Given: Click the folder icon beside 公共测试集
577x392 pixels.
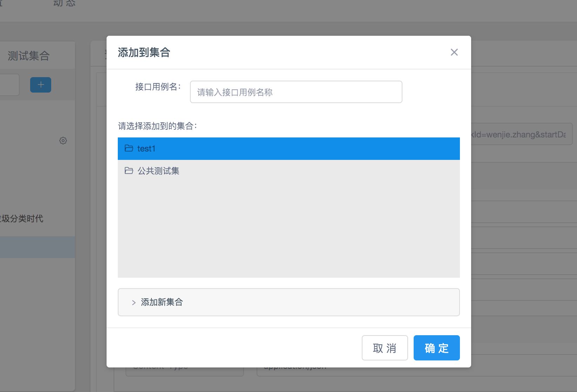Looking at the screenshot, I should pos(129,171).
